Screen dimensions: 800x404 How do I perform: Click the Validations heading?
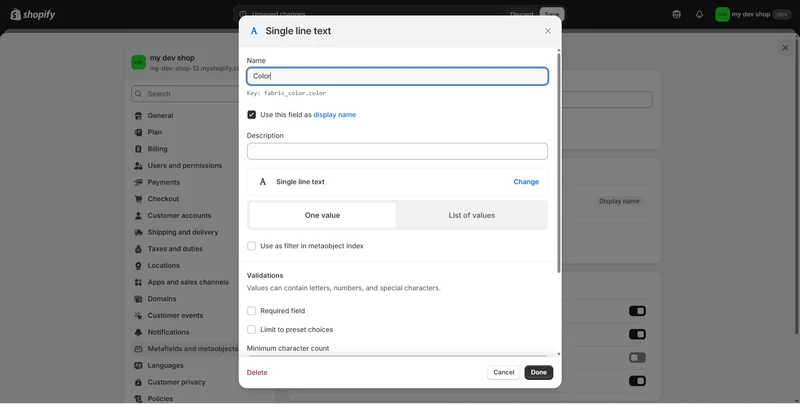[265, 275]
